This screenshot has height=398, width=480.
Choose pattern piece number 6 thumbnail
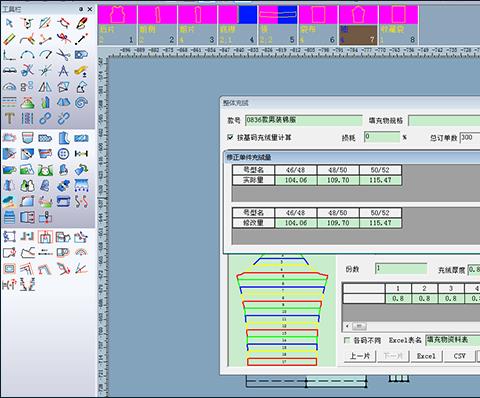[318, 25]
